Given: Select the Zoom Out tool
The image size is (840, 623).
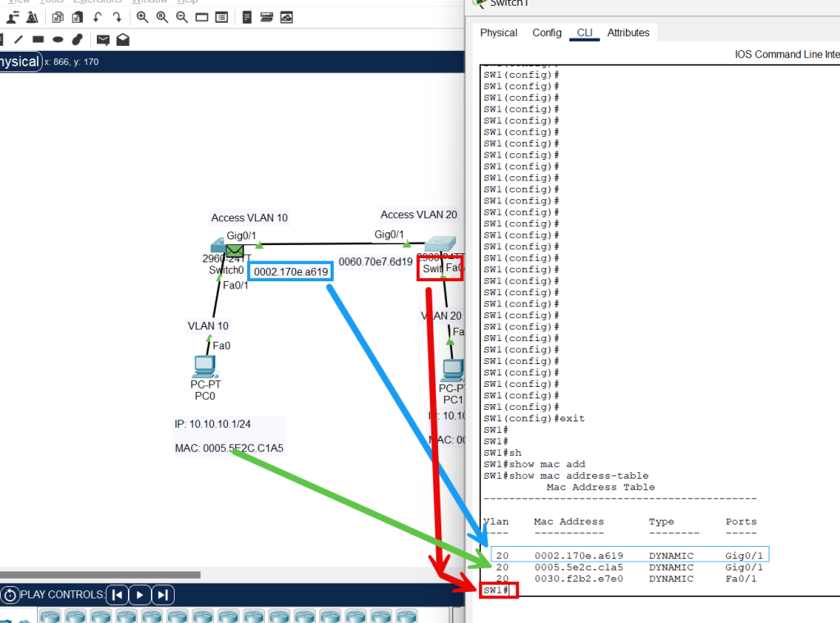Looking at the screenshot, I should (x=180, y=16).
